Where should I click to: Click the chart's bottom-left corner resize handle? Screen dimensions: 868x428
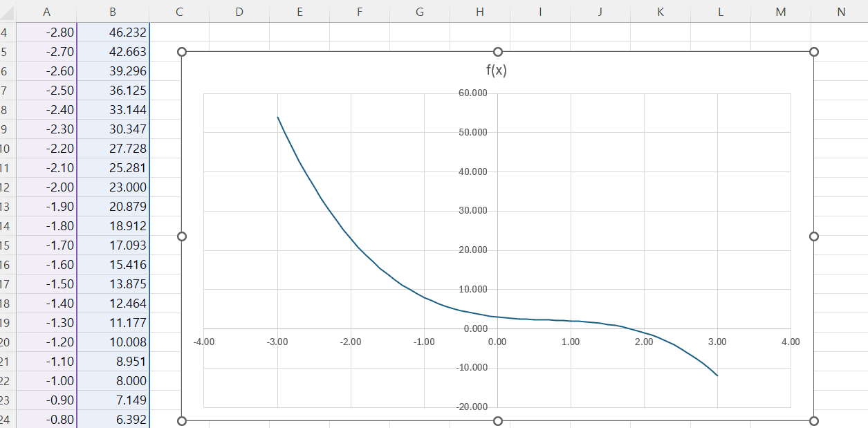(x=183, y=420)
